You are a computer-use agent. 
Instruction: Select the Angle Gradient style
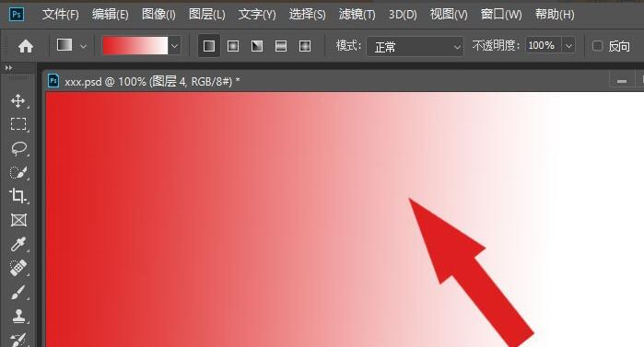click(x=257, y=46)
